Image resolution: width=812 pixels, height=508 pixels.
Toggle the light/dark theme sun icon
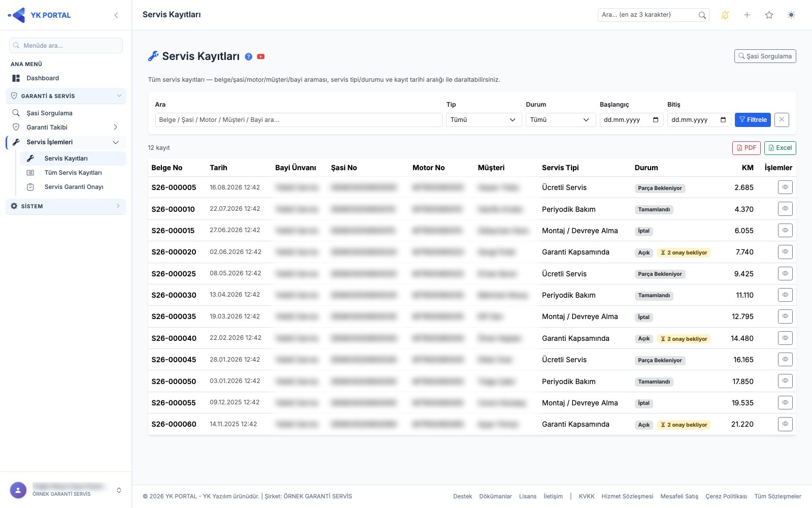791,15
